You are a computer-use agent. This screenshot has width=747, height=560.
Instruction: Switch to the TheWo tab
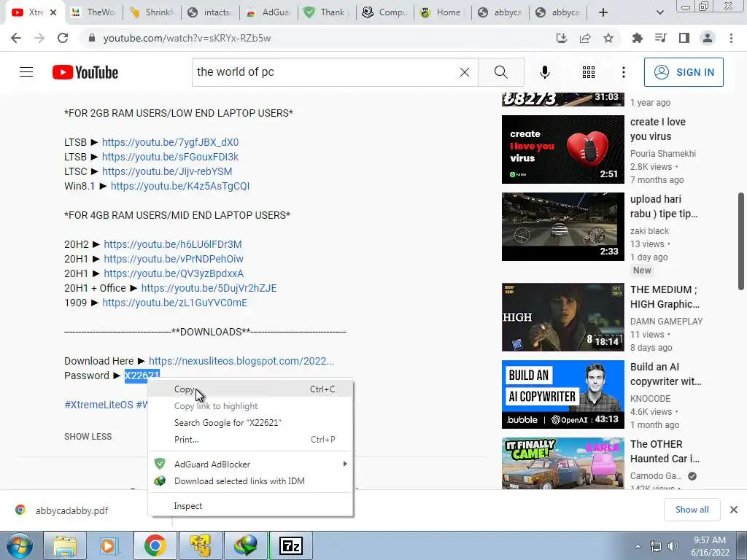pyautogui.click(x=93, y=12)
